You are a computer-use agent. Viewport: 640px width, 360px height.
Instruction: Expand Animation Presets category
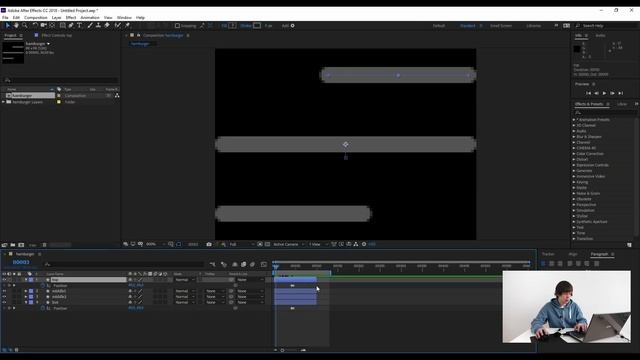574,120
